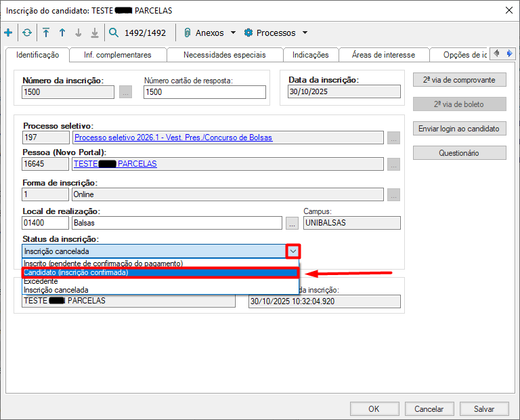This screenshot has width=520, height=420.
Task: Click the browse button beside Local de realização
Action: (292, 223)
